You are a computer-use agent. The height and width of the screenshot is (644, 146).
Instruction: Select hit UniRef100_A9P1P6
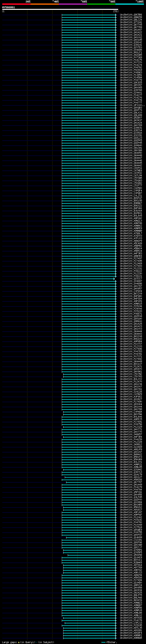pos(131,301)
